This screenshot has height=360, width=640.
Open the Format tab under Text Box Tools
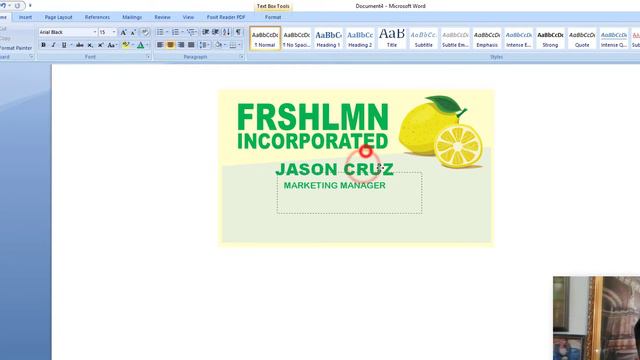pyautogui.click(x=273, y=17)
